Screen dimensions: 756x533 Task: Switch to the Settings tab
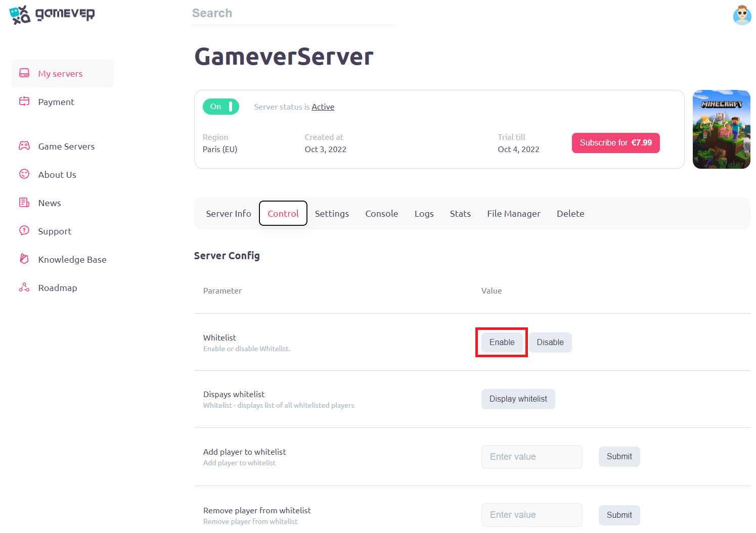[x=331, y=213]
